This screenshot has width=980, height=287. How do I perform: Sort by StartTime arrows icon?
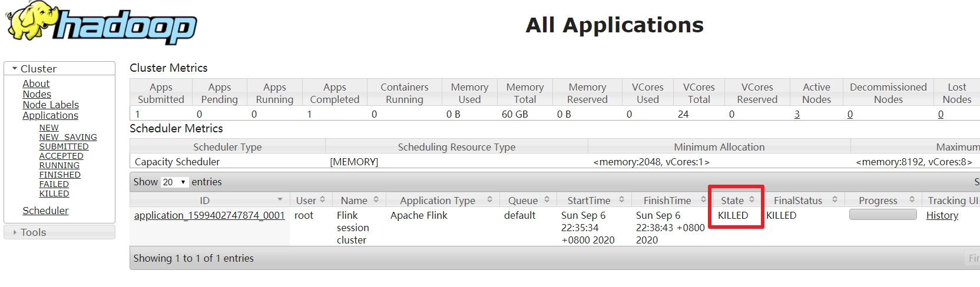tap(621, 200)
